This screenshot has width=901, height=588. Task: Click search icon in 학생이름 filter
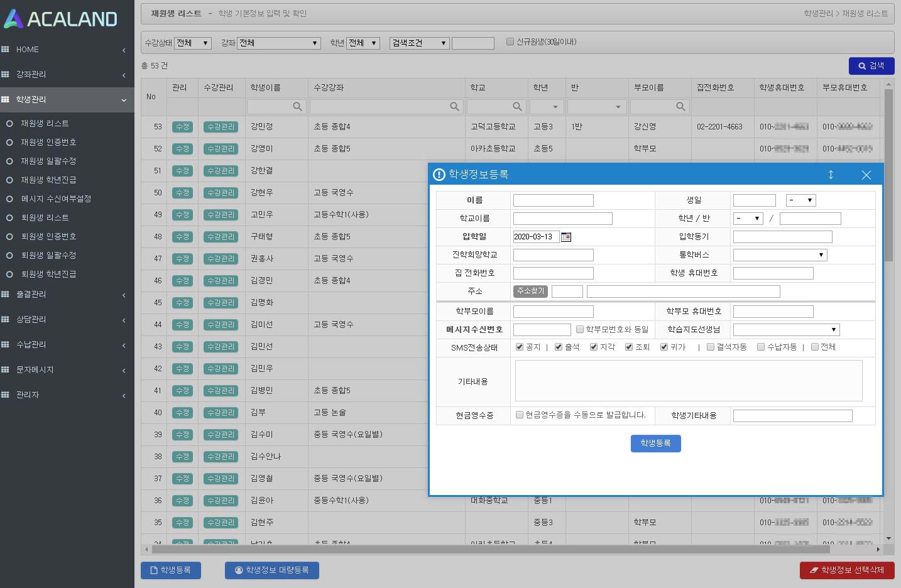298,107
